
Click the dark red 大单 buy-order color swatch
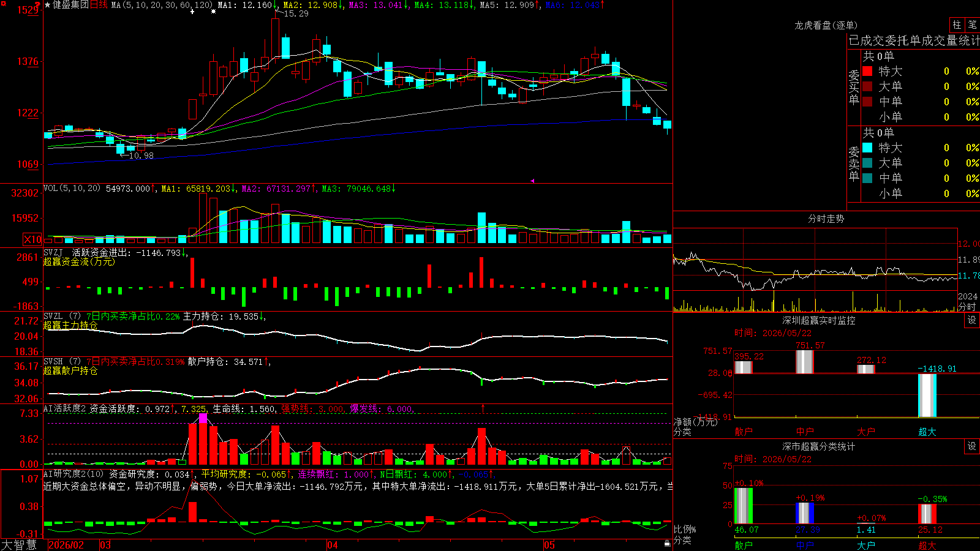tap(867, 86)
